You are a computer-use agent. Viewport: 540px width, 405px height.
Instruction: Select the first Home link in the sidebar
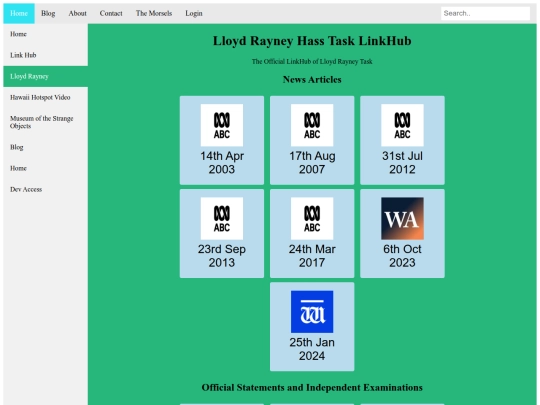[x=45, y=34]
